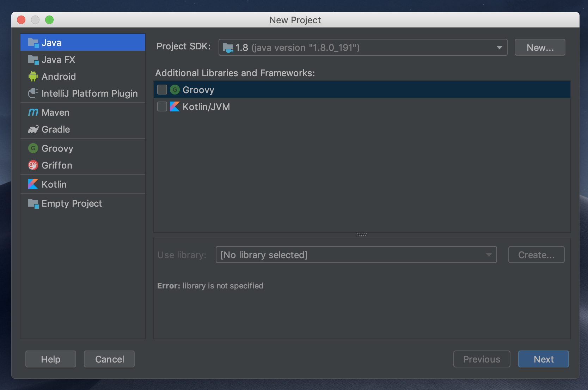Screen dimensions: 588x390
Task: Open the Project SDK dropdown
Action: (363, 47)
